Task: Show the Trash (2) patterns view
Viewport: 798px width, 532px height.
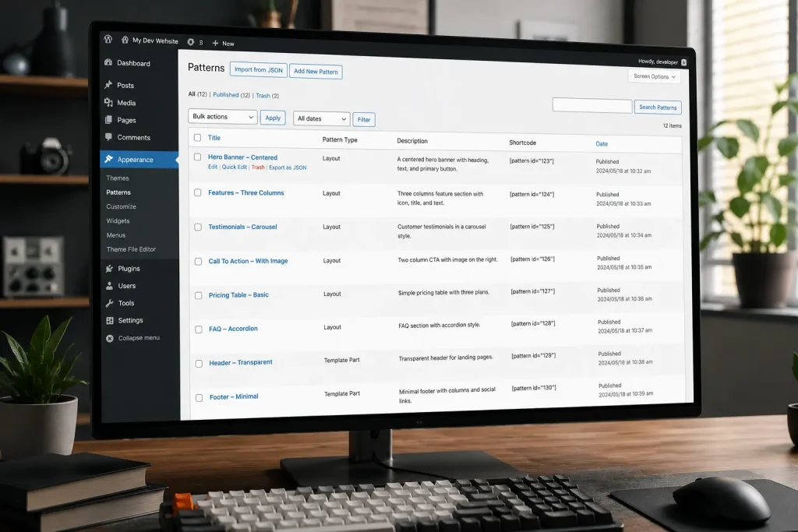Action: click(x=267, y=96)
